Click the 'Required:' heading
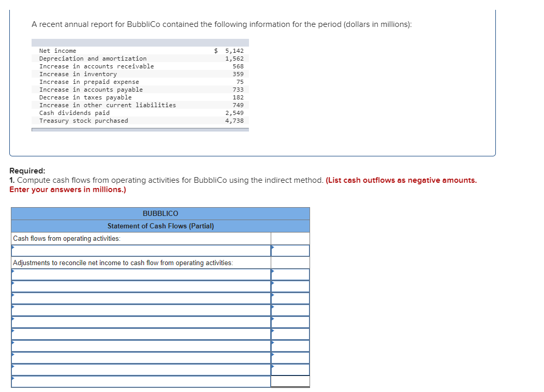The width and height of the screenshot is (544, 392). (27, 171)
